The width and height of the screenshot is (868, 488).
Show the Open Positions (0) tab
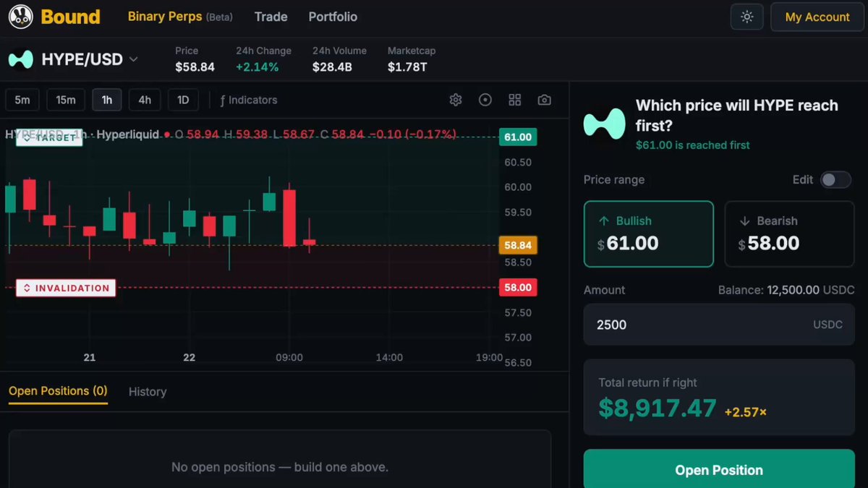[x=58, y=391]
